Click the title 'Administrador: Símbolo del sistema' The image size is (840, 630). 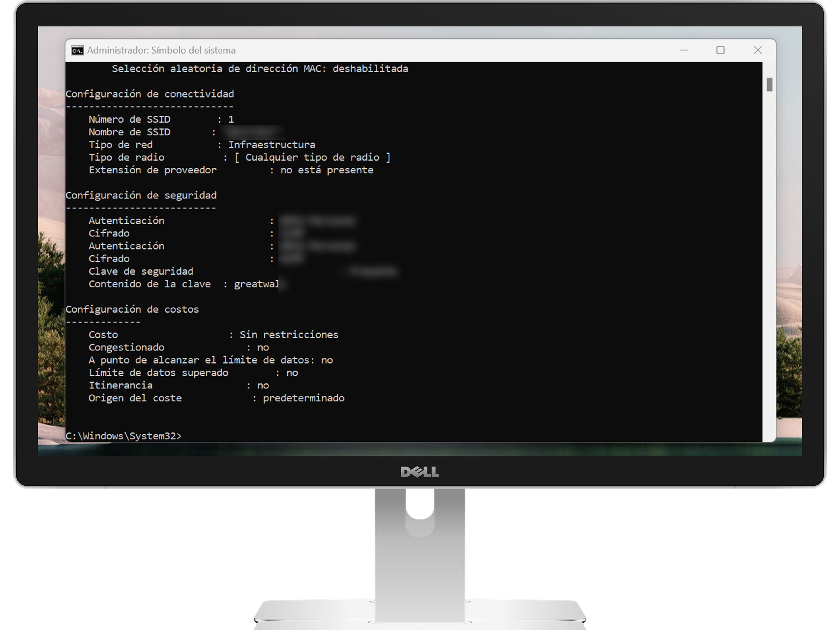161,51
